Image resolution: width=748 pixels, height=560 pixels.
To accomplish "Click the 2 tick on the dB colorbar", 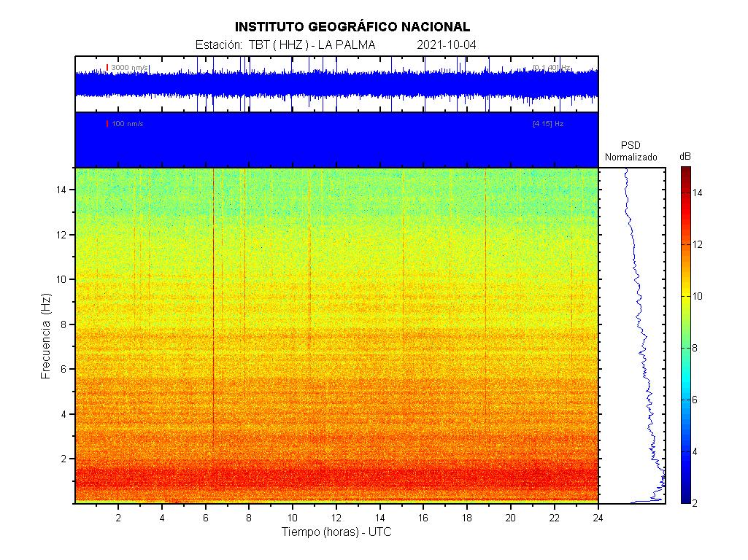I will coord(695,503).
